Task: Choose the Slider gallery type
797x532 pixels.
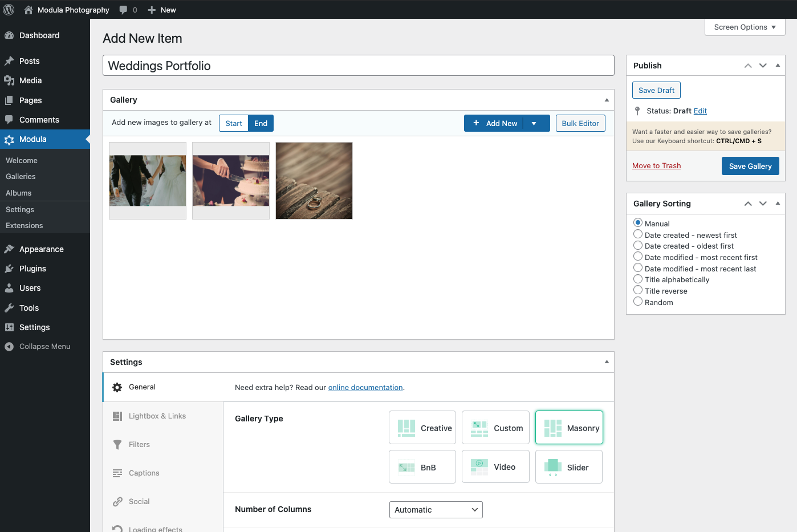Action: point(568,467)
